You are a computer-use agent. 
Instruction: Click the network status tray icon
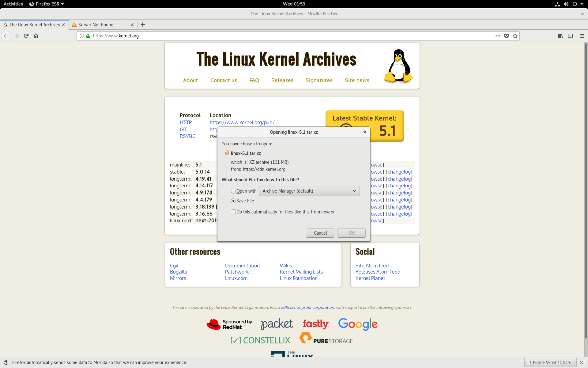coord(557,4)
